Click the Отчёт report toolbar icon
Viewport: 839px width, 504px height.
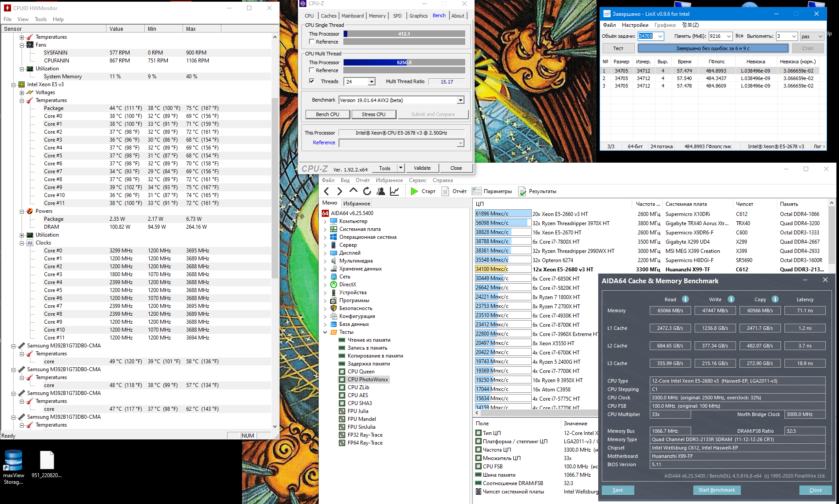point(445,191)
